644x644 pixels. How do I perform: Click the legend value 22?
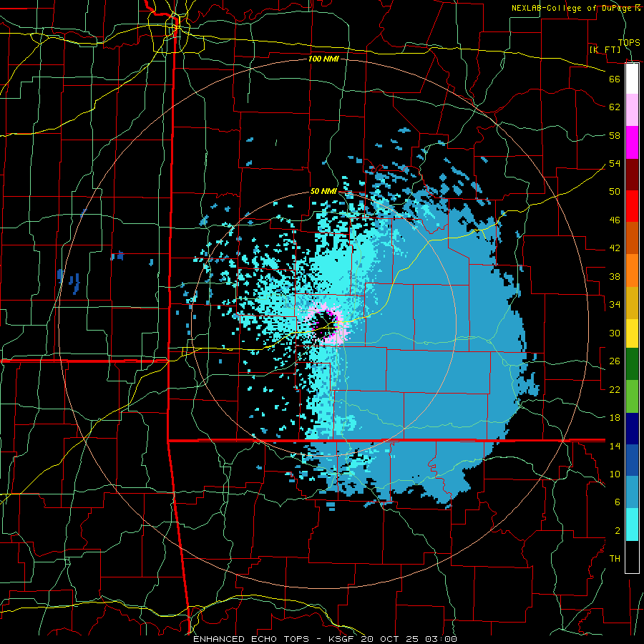[615, 389]
